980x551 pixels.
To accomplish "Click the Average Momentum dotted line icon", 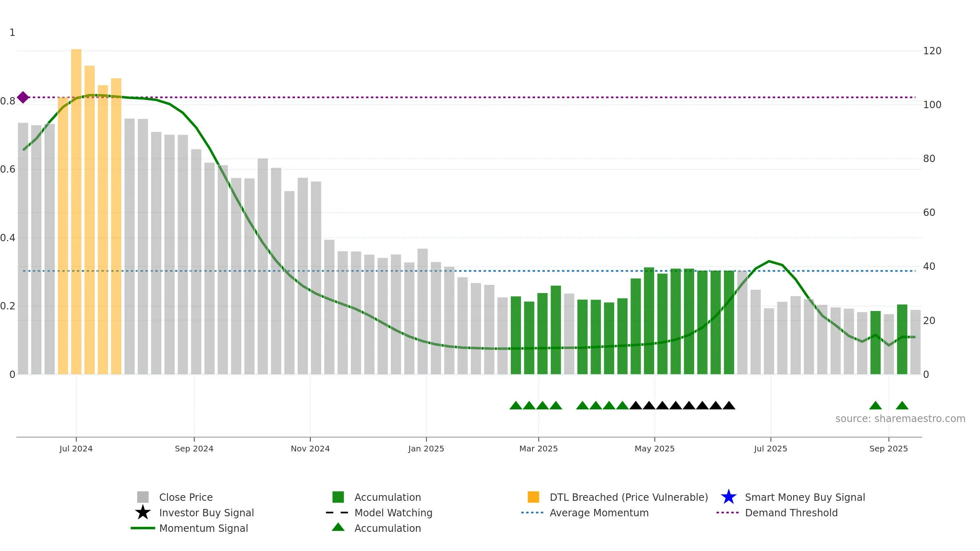I will pyautogui.click(x=532, y=512).
